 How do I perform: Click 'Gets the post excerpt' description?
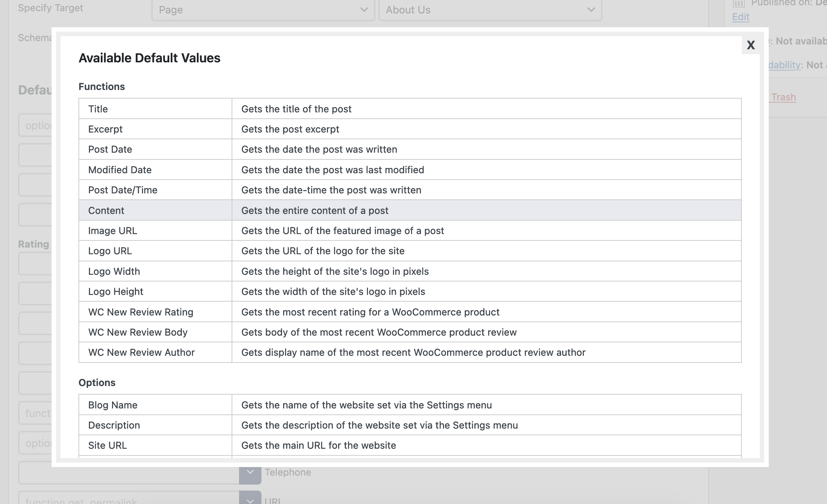[290, 129]
